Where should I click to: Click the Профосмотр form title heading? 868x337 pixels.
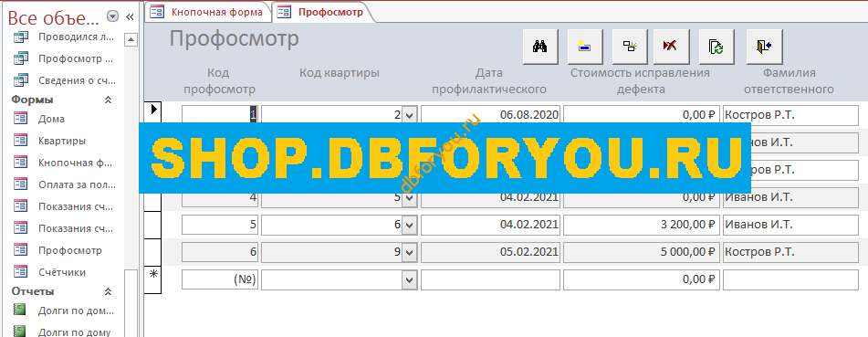(235, 38)
